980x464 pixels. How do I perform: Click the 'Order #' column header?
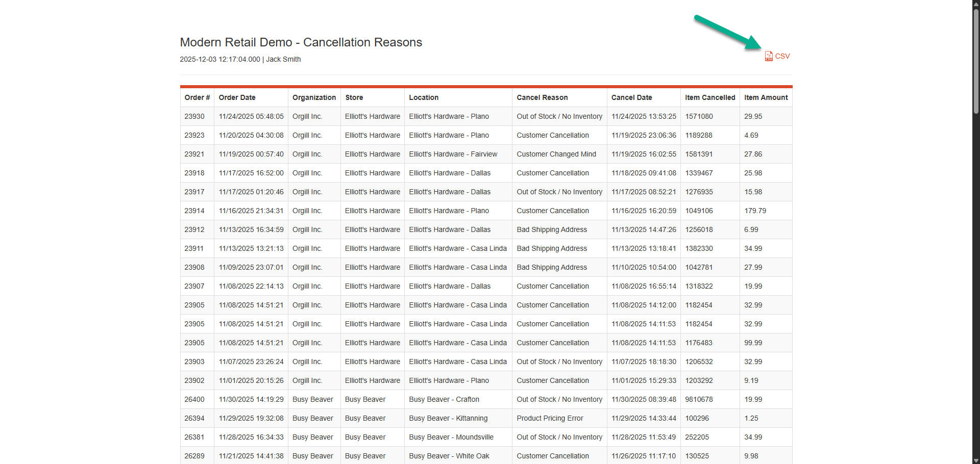tap(197, 97)
